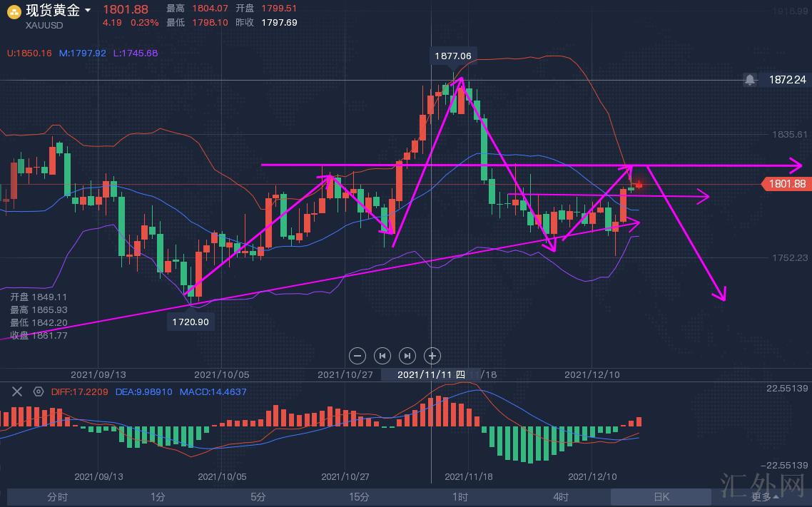Open the 现货黄金 instrument dropdown
The width and height of the screenshot is (812, 507).
click(x=87, y=11)
